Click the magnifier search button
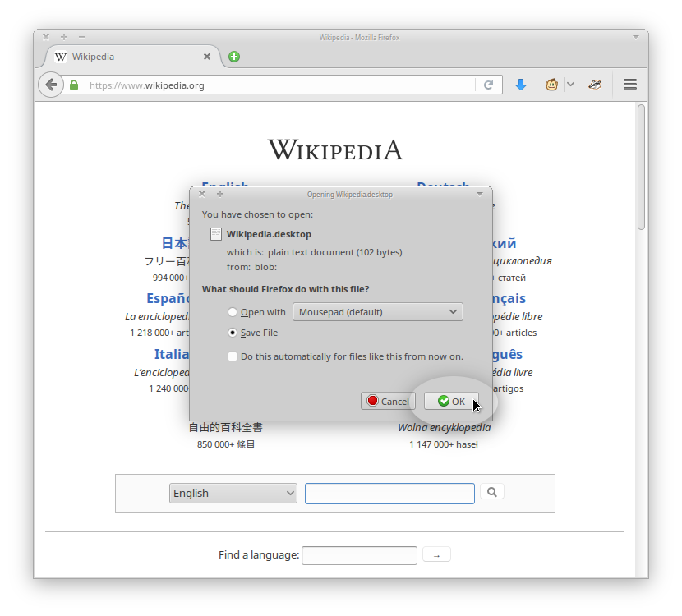Image resolution: width=682 pixels, height=616 pixels. (492, 492)
